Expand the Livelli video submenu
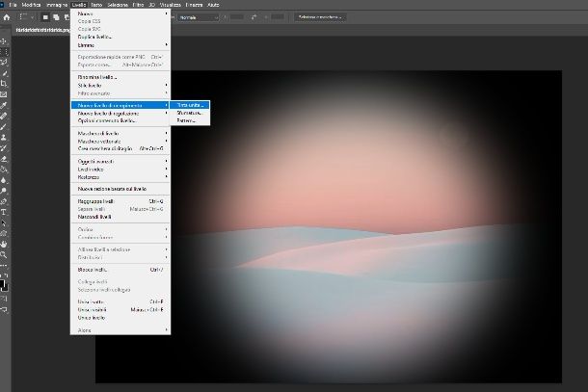This screenshot has height=392, width=588. click(x=120, y=169)
